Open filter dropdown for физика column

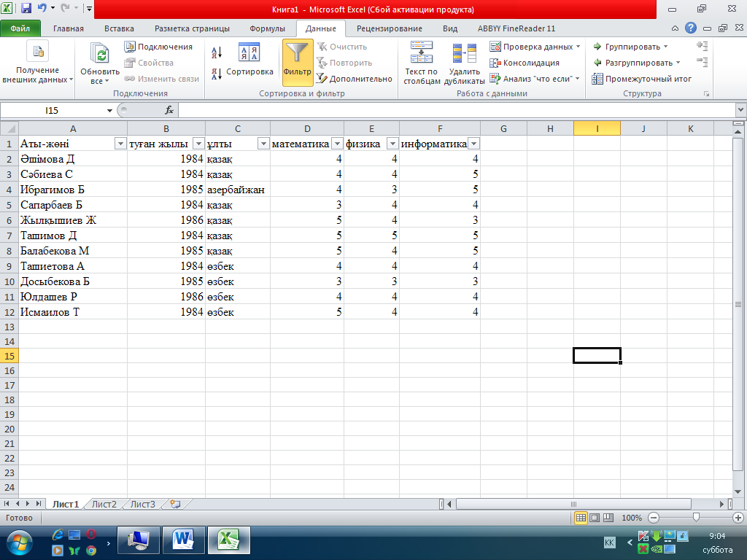(x=392, y=144)
